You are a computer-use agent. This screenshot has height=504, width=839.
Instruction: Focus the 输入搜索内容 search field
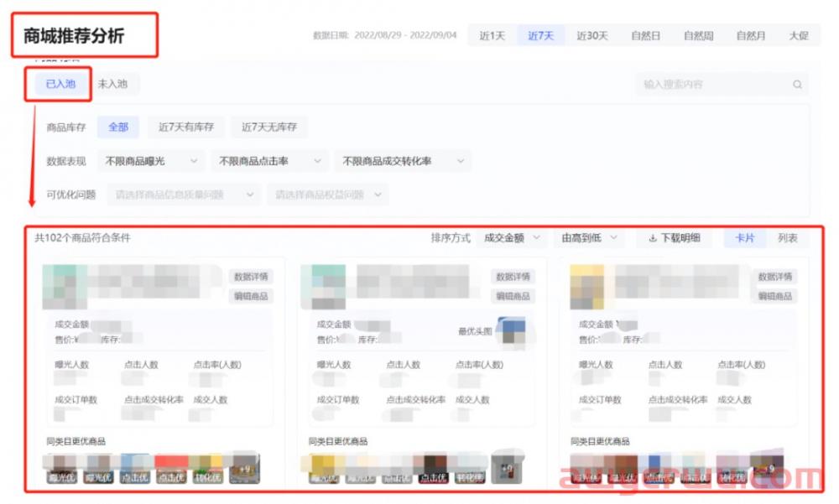(x=722, y=85)
